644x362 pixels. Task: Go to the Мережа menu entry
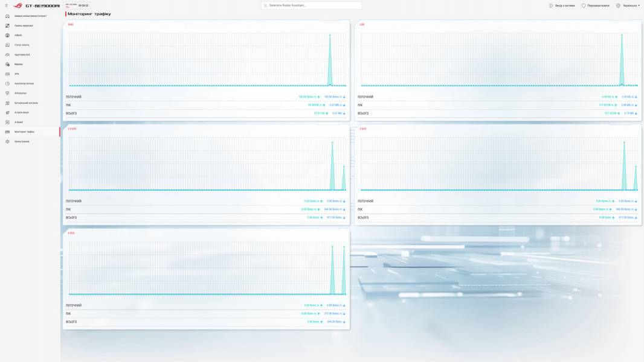19,65
